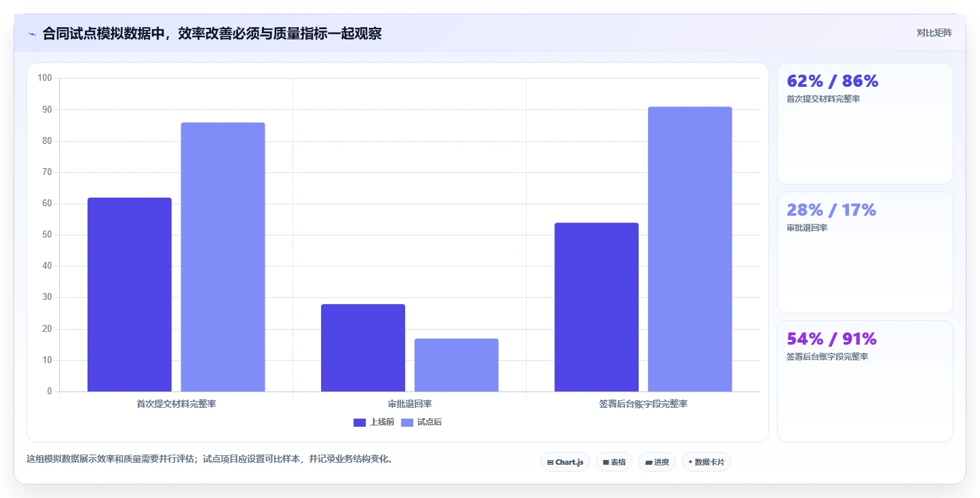
Task: Click the 数据卡片 tag
Action: 706,462
